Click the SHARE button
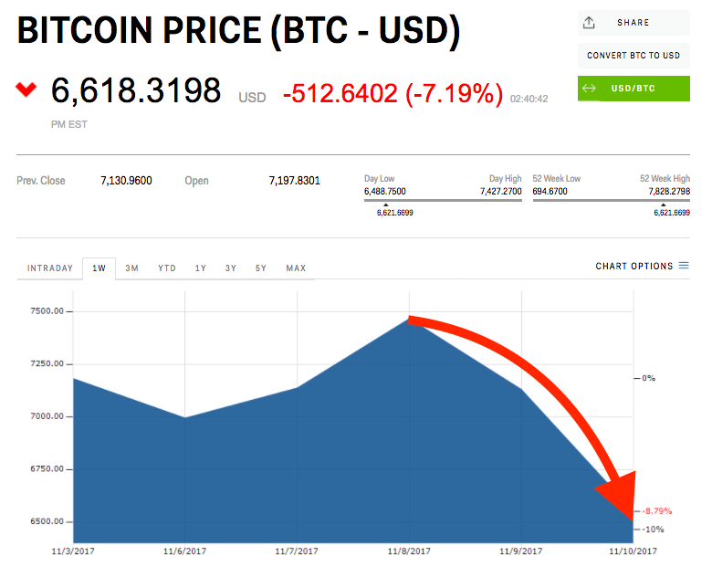712x588 pixels. tap(633, 22)
